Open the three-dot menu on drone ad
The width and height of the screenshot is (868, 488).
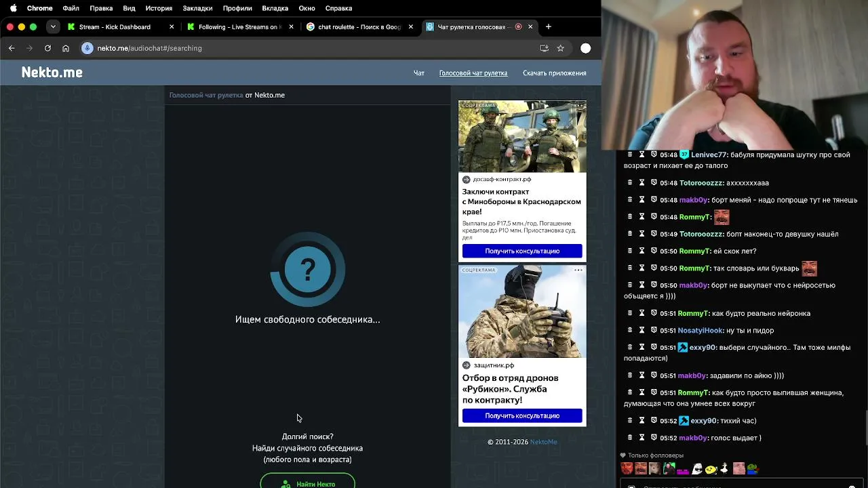click(x=578, y=270)
